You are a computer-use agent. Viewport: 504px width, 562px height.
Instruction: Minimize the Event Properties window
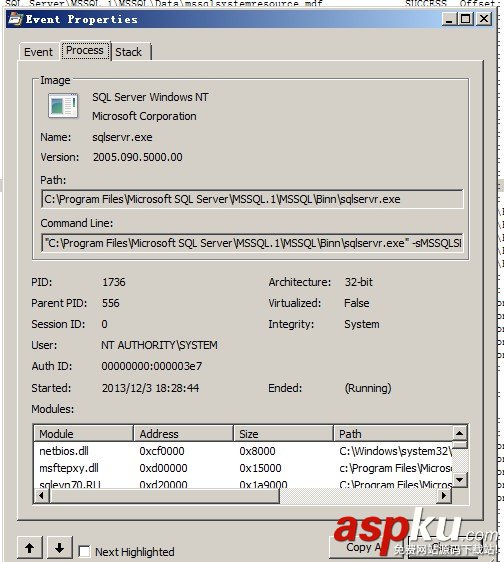(x=450, y=19)
